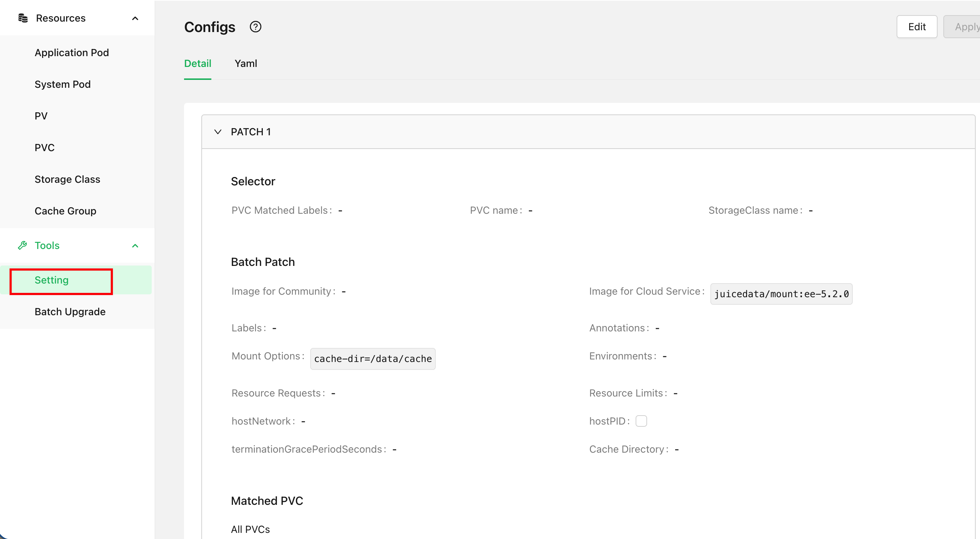Select the Detail tab

[x=197, y=63]
